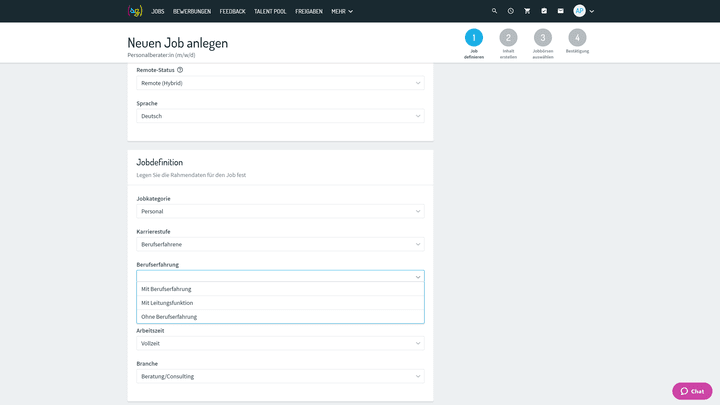This screenshot has width=720, height=405.
Task: Click the app logo in top left
Action: [135, 11]
